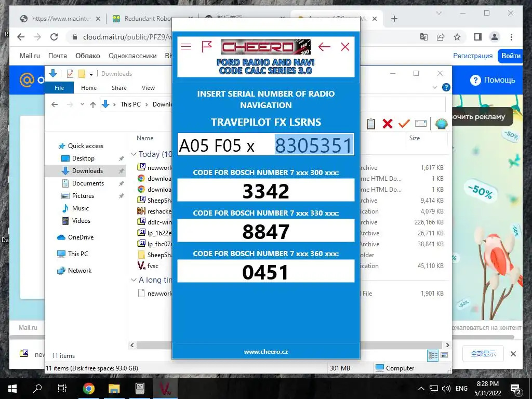Click the Войти login button
Viewport: 532px width, 399px height.
(511, 56)
